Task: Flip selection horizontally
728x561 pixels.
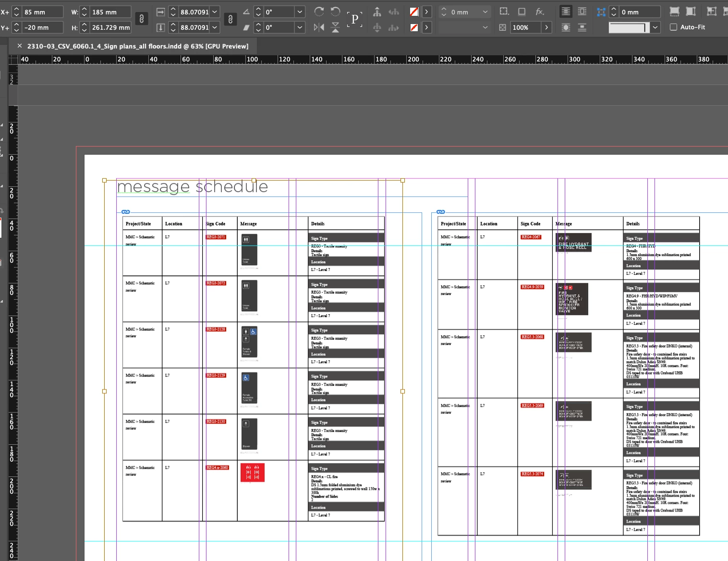Action: tap(319, 27)
